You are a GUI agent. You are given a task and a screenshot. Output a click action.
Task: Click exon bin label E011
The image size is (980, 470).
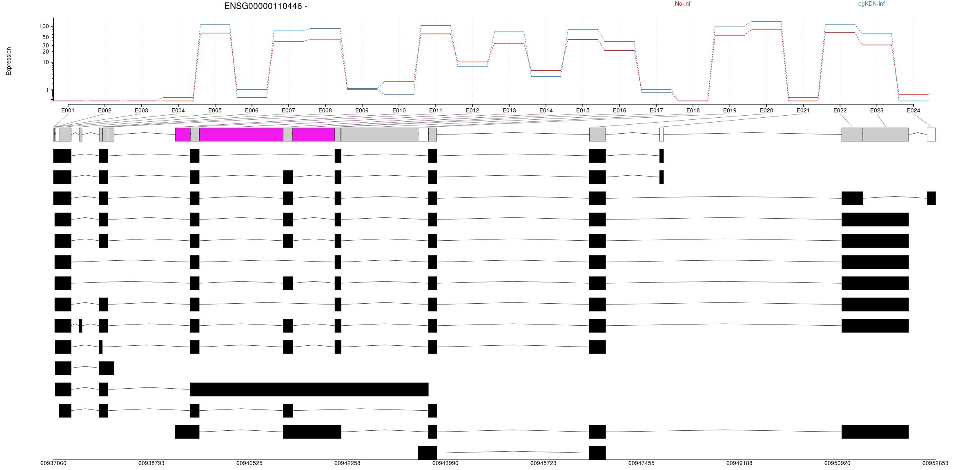tap(436, 110)
